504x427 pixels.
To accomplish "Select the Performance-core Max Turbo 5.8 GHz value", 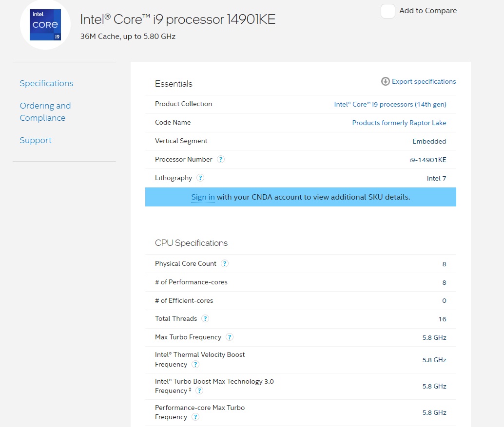I will click(x=434, y=412).
